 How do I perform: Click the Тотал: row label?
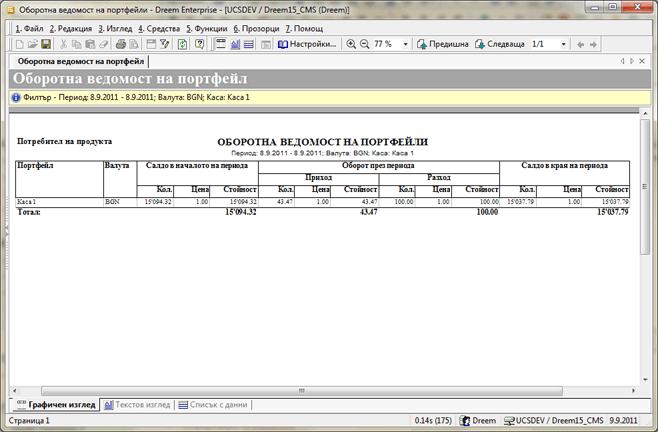point(29,212)
